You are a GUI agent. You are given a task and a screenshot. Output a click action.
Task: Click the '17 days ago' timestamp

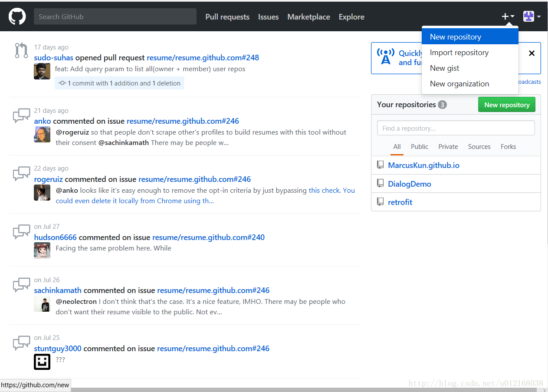(x=51, y=47)
